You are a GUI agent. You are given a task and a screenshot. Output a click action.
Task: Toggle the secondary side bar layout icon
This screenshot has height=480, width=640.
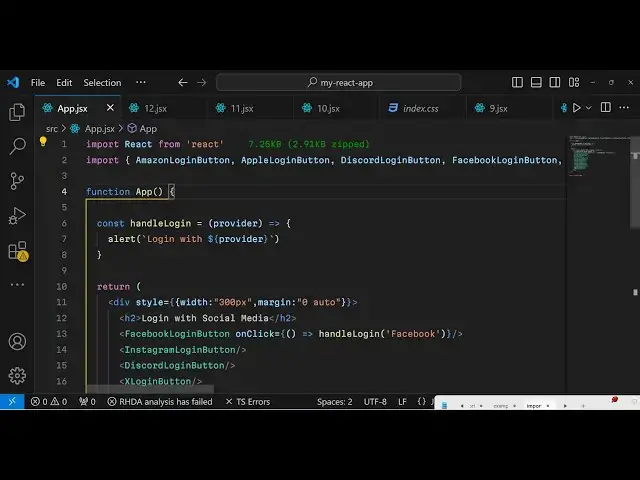pyautogui.click(x=555, y=82)
